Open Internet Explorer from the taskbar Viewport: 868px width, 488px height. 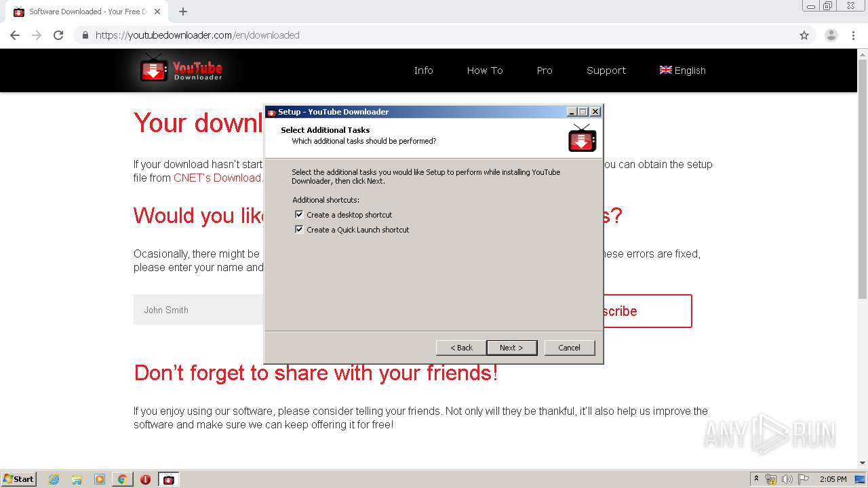54,479
